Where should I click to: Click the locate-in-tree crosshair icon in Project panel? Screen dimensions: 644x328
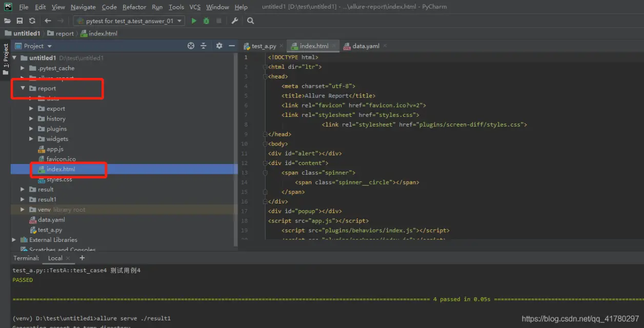tap(191, 46)
